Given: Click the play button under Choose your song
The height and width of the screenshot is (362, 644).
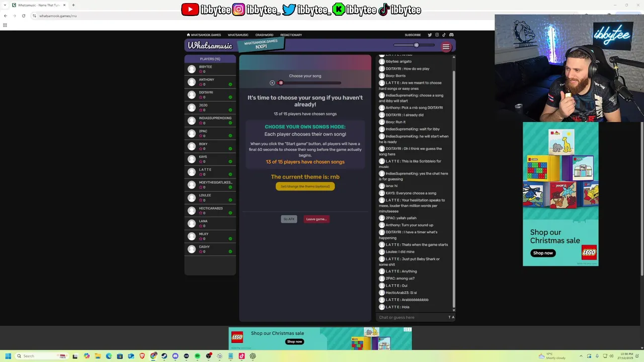Looking at the screenshot, I should point(272,83).
